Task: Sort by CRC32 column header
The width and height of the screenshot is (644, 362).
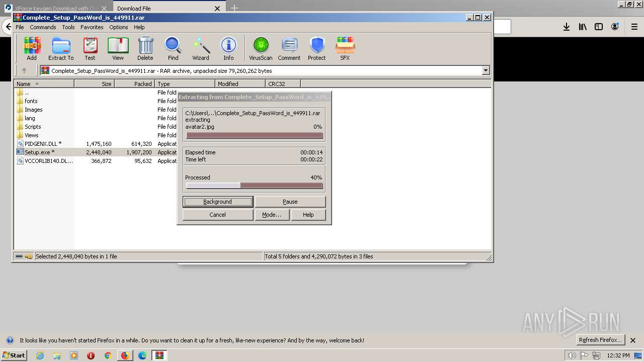Action: (x=283, y=84)
